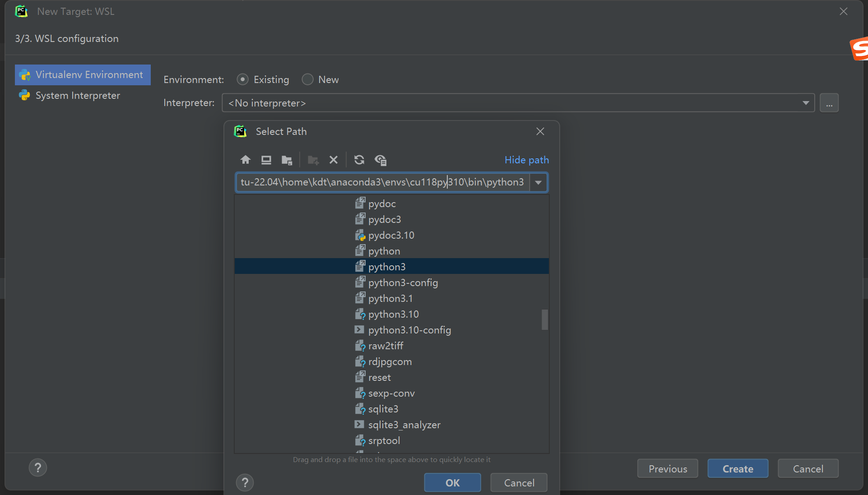The image size is (868, 495).
Task: Confirm path with OK button
Action: click(x=452, y=483)
